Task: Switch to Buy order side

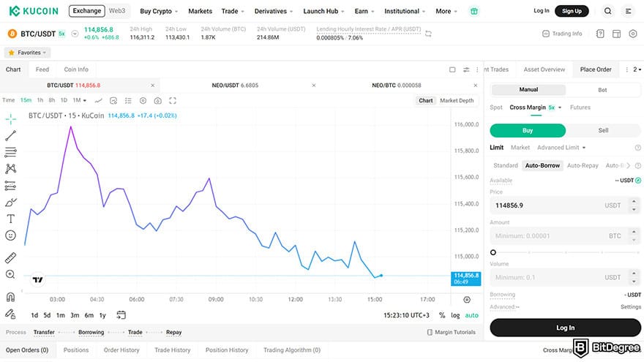Action: click(528, 130)
